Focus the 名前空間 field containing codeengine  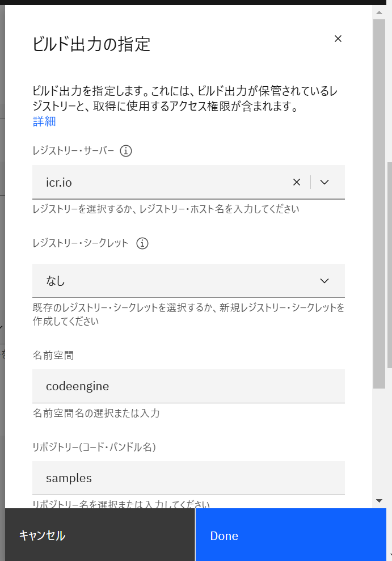click(x=188, y=386)
